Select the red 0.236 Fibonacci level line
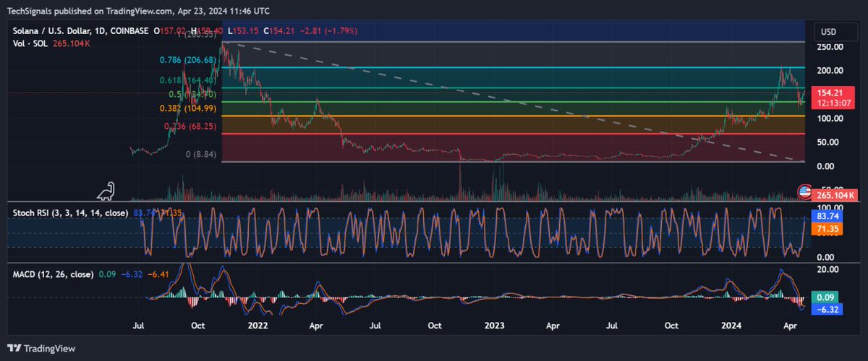 click(x=514, y=134)
